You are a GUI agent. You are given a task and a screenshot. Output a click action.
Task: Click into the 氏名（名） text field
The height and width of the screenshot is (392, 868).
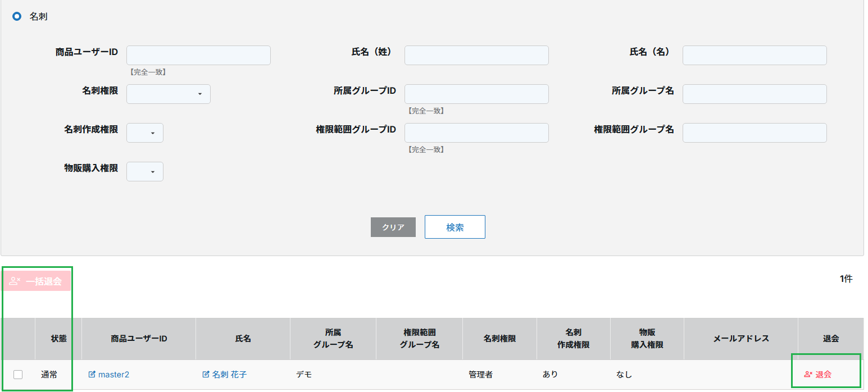coord(755,56)
